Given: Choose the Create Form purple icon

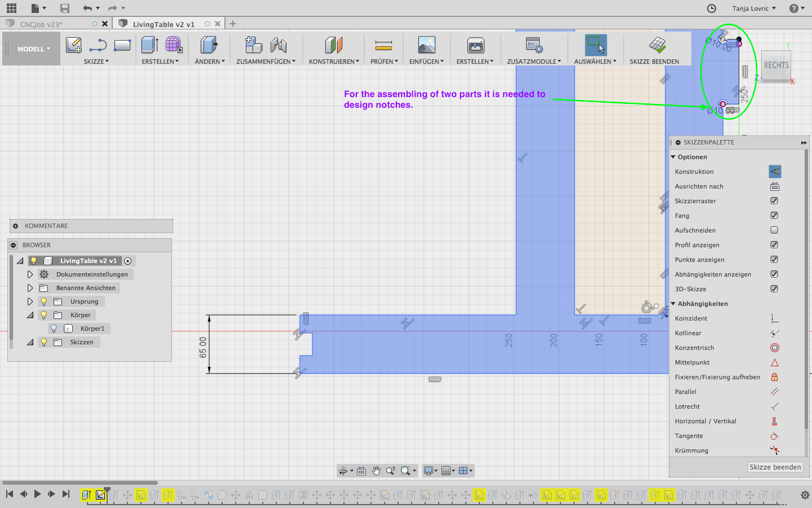Looking at the screenshot, I should [174, 45].
